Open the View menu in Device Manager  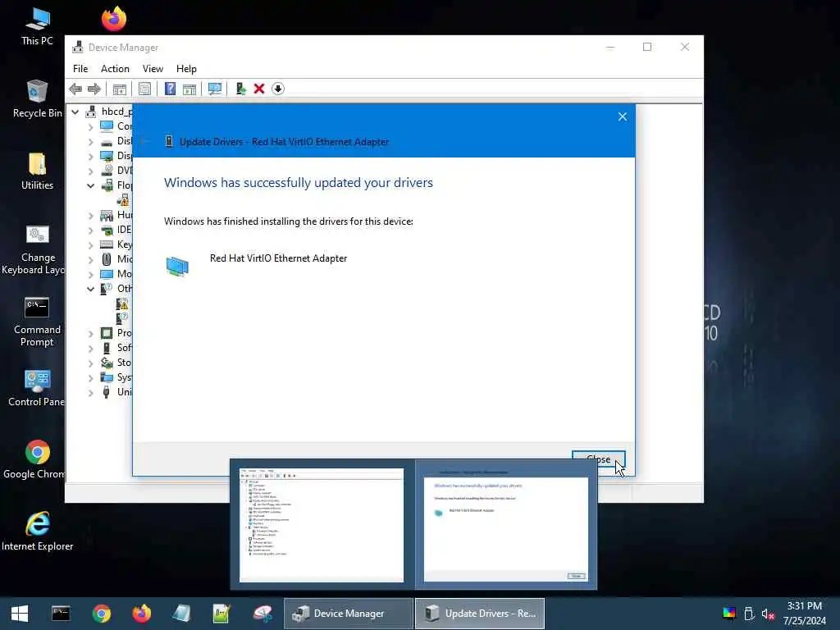(153, 69)
